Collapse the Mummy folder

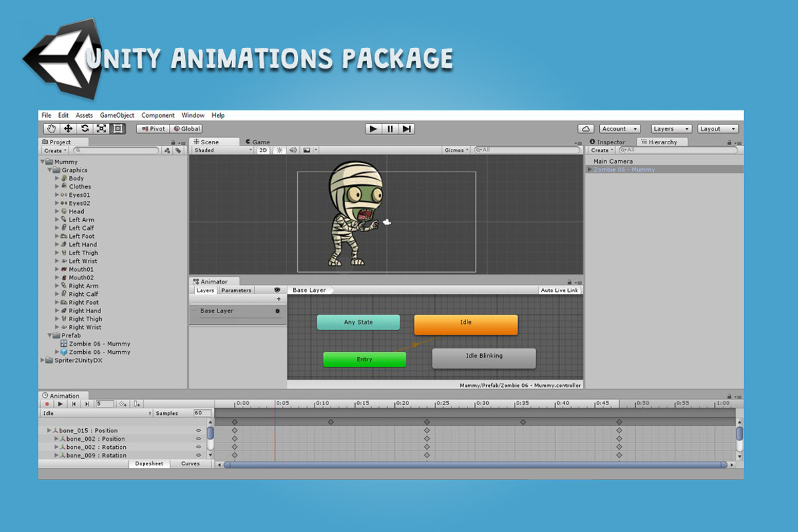click(x=43, y=162)
